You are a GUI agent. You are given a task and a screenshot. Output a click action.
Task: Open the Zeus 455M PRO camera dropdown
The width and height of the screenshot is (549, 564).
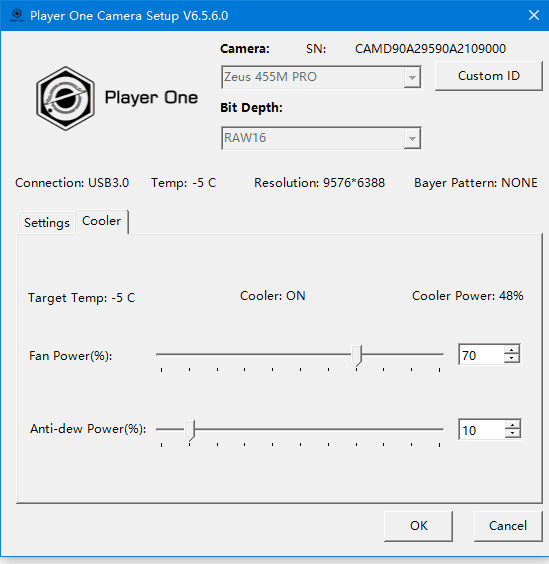click(321, 77)
